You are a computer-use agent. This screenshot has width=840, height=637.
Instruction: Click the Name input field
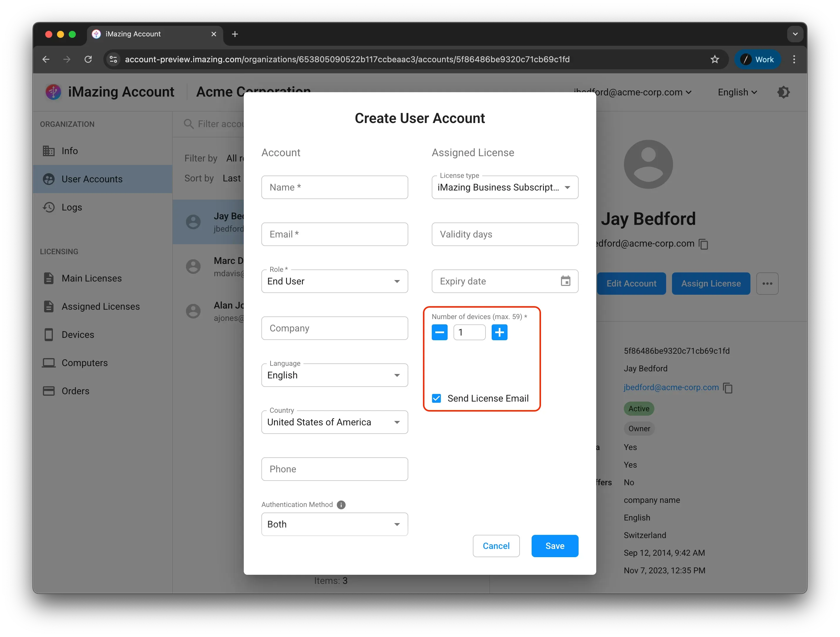click(335, 187)
